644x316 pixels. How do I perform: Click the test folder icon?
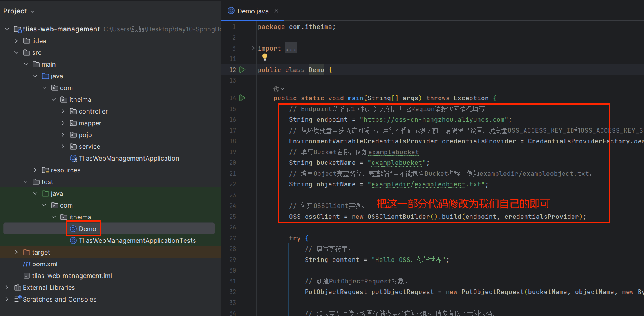[36, 182]
